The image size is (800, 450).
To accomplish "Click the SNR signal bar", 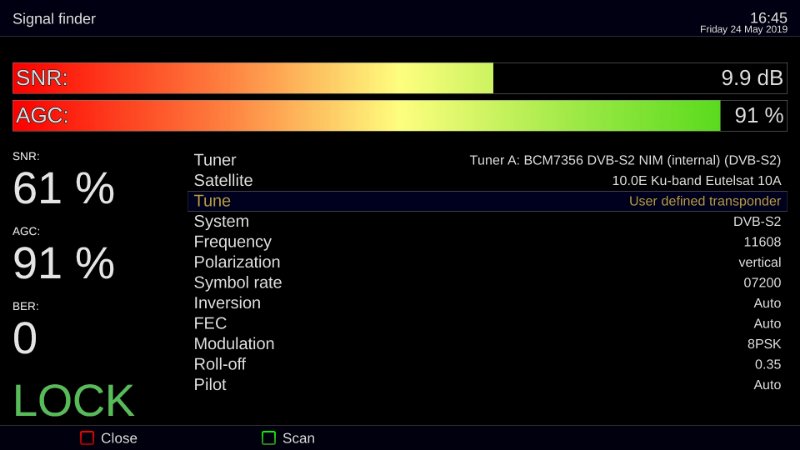I will point(400,78).
